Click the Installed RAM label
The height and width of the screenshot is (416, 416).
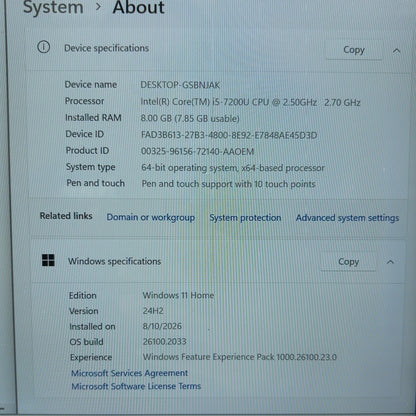pyautogui.click(x=93, y=117)
